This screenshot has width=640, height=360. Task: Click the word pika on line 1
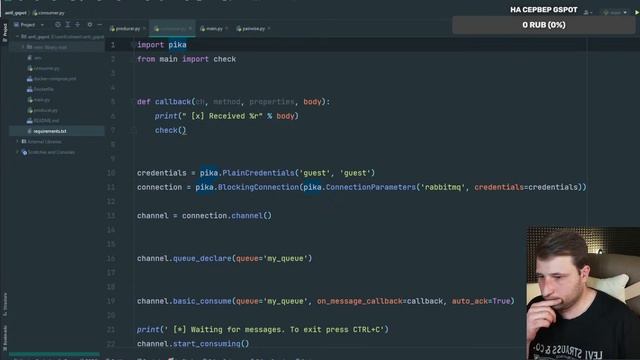177,45
